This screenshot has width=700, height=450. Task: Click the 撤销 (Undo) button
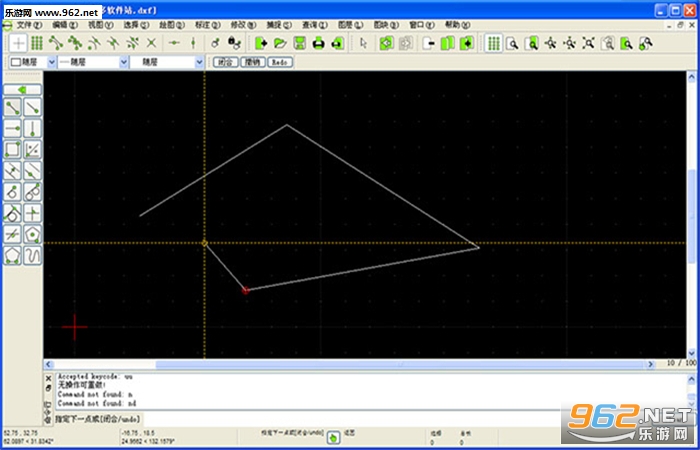point(253,62)
